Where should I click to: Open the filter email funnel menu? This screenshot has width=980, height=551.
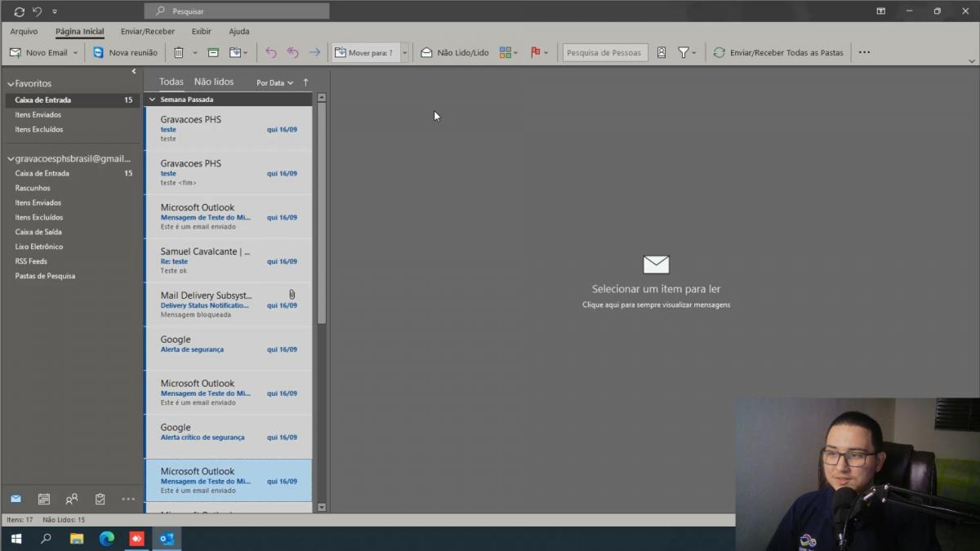tap(687, 52)
